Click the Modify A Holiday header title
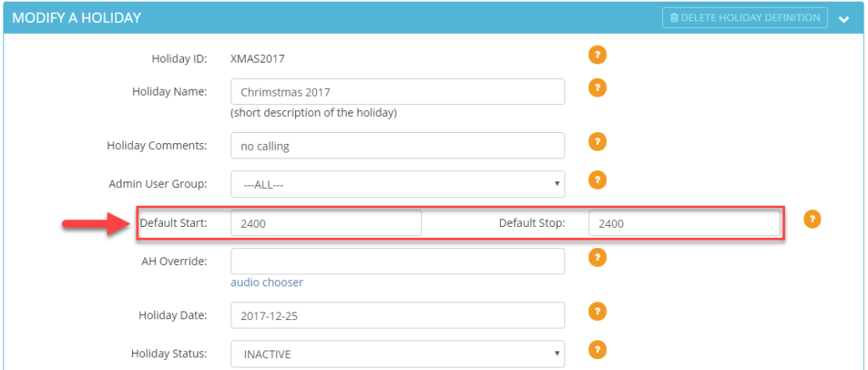868x370 pixels. 76,18
